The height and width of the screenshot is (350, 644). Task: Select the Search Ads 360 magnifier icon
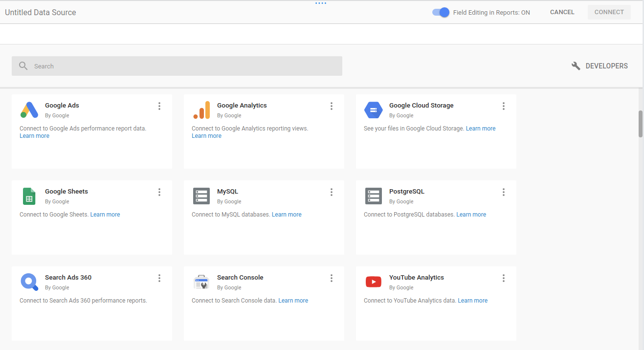coord(29,282)
